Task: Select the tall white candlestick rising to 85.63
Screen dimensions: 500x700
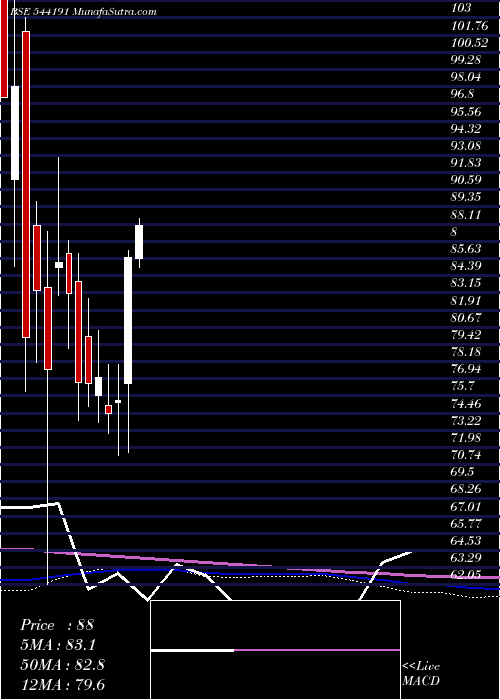Action: tap(128, 320)
